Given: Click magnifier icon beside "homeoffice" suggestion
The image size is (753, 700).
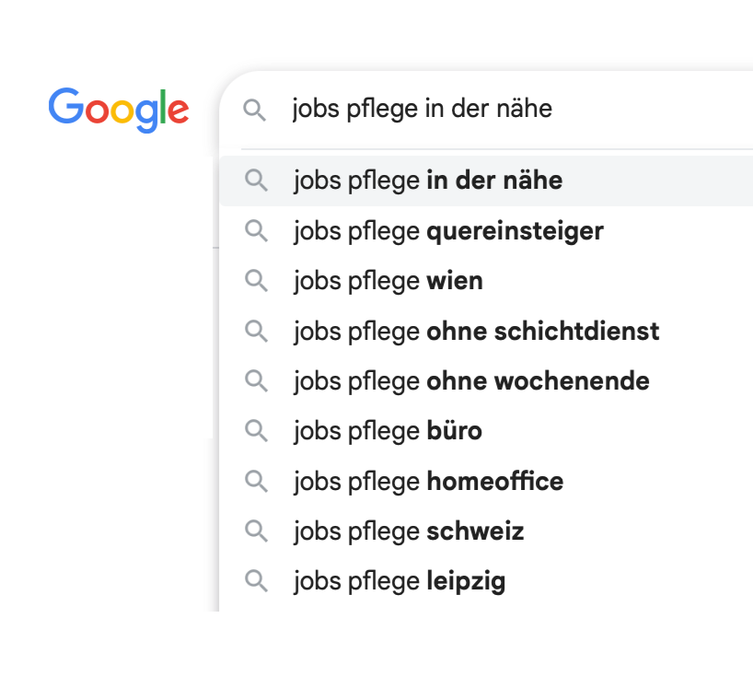Looking at the screenshot, I should [256, 481].
